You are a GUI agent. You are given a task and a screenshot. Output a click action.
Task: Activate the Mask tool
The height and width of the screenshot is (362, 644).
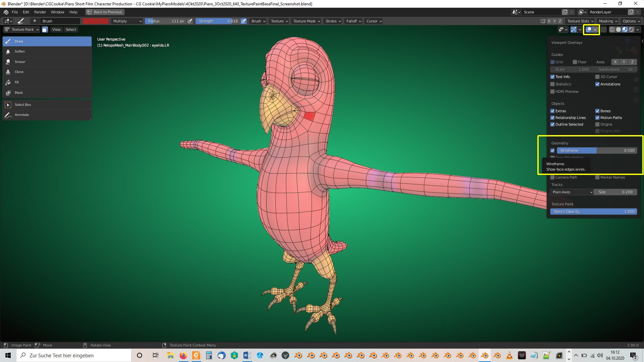19,93
